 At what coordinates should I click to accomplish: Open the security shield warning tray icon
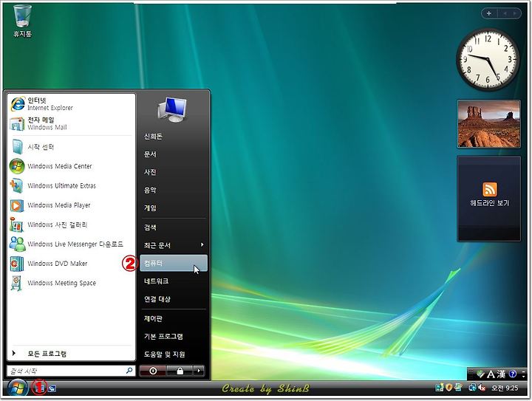click(x=449, y=388)
